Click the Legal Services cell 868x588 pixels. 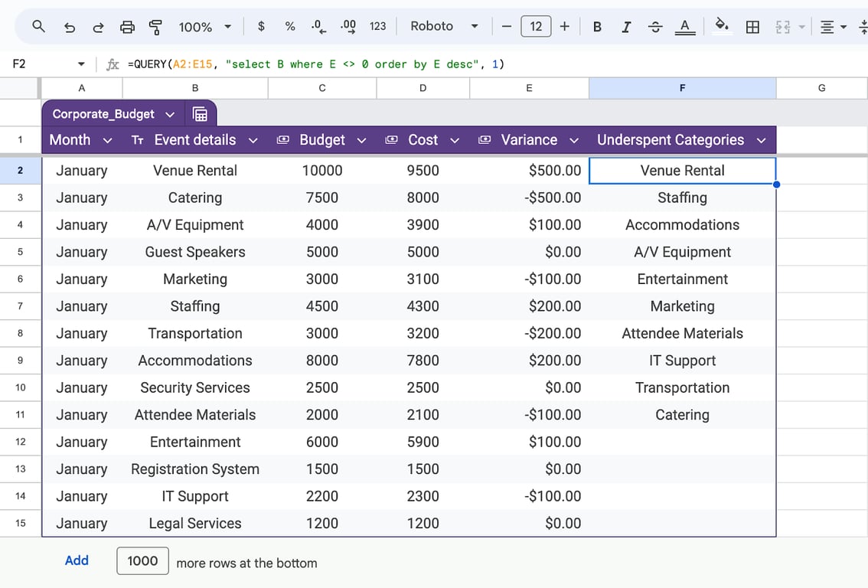[x=195, y=523]
